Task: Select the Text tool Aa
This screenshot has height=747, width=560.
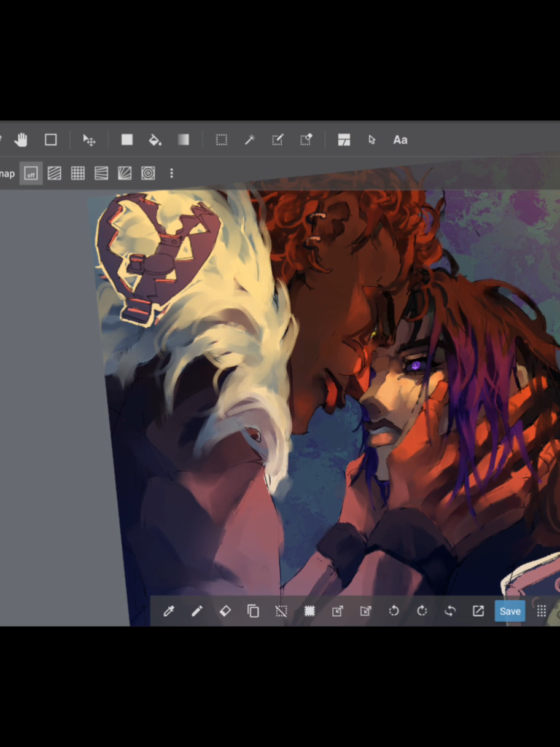Action: click(400, 140)
